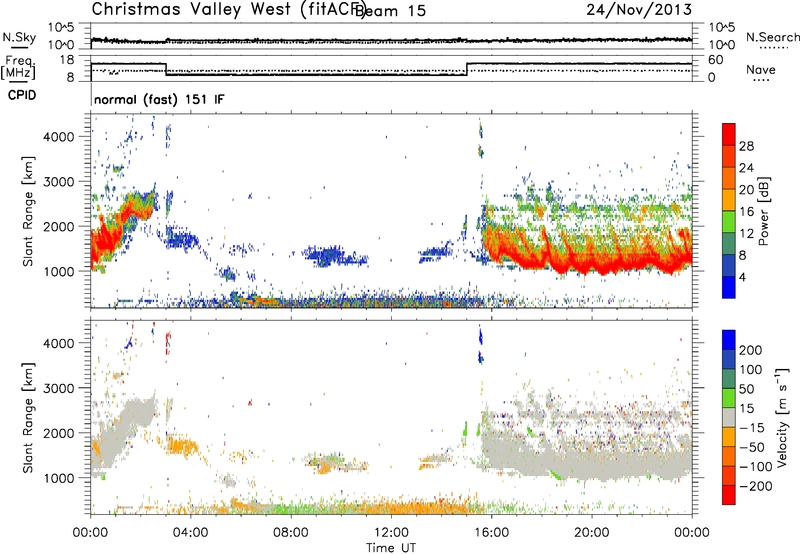Click the "−100" label on Velocity colorbar
This screenshot has width=800, height=554.
754,467
